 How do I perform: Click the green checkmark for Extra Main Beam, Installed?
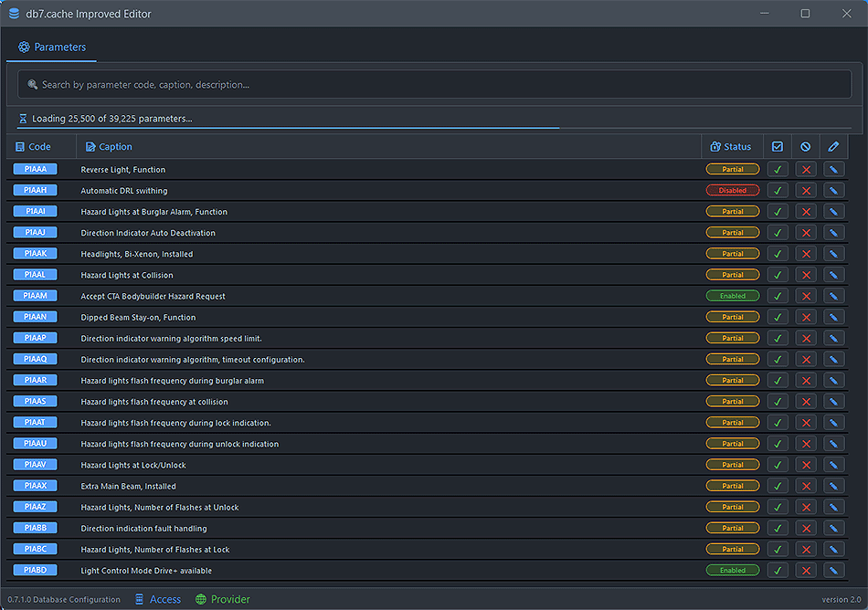pos(778,486)
